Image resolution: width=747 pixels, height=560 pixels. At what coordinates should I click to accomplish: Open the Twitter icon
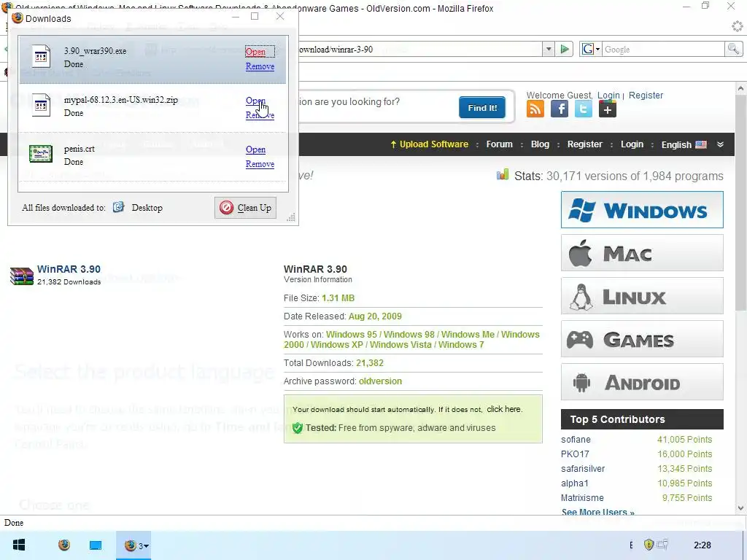pos(583,109)
